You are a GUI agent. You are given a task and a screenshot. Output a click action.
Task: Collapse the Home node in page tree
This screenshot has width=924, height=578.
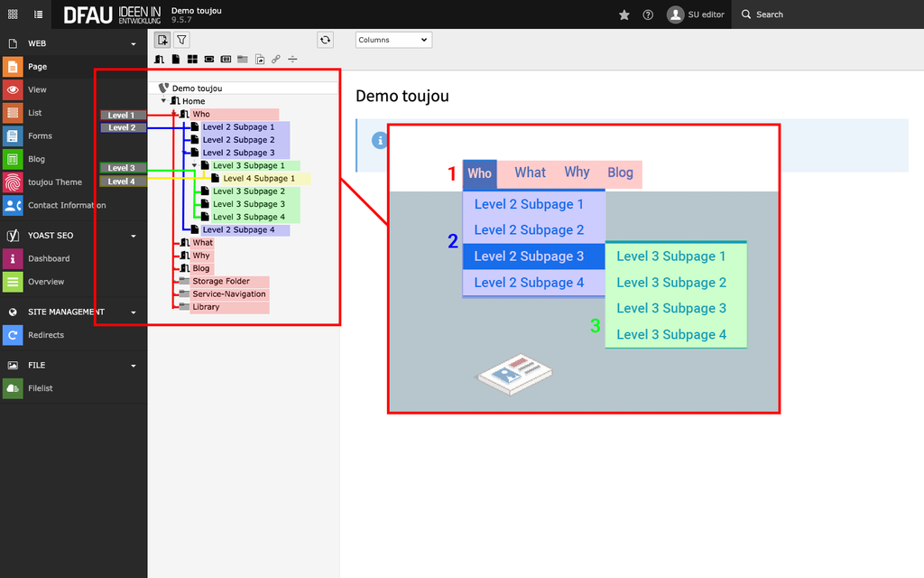pyautogui.click(x=163, y=101)
